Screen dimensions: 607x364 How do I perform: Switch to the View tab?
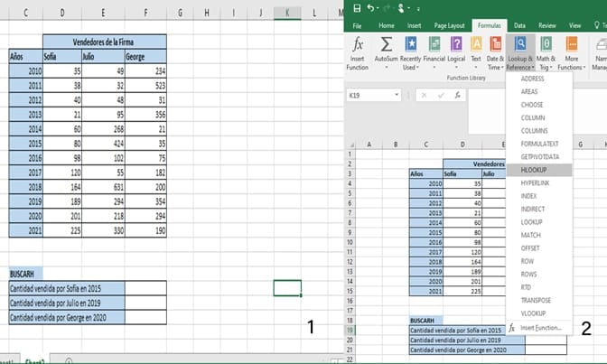pyautogui.click(x=574, y=25)
